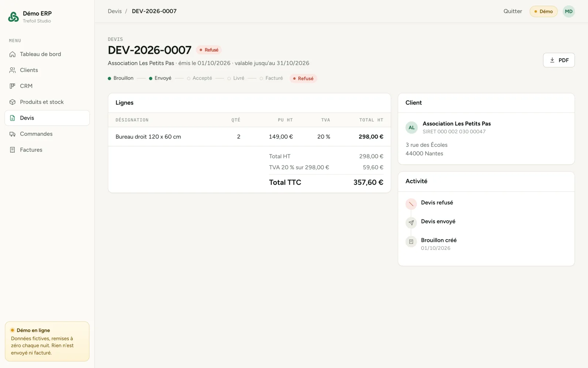Click the Total TTC amount 357,60 €
The height and width of the screenshot is (368, 588).
click(x=368, y=183)
